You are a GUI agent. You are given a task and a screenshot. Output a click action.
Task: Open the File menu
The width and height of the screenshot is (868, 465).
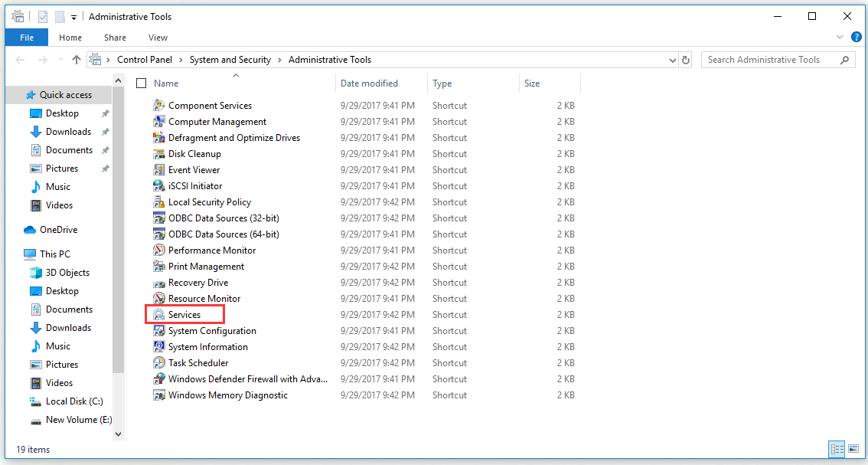click(x=27, y=38)
